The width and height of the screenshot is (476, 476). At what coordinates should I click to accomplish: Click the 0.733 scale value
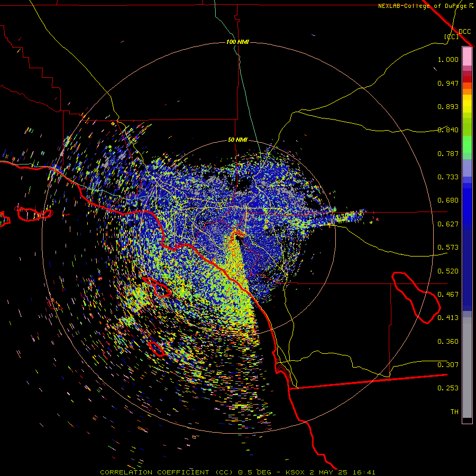(448, 177)
